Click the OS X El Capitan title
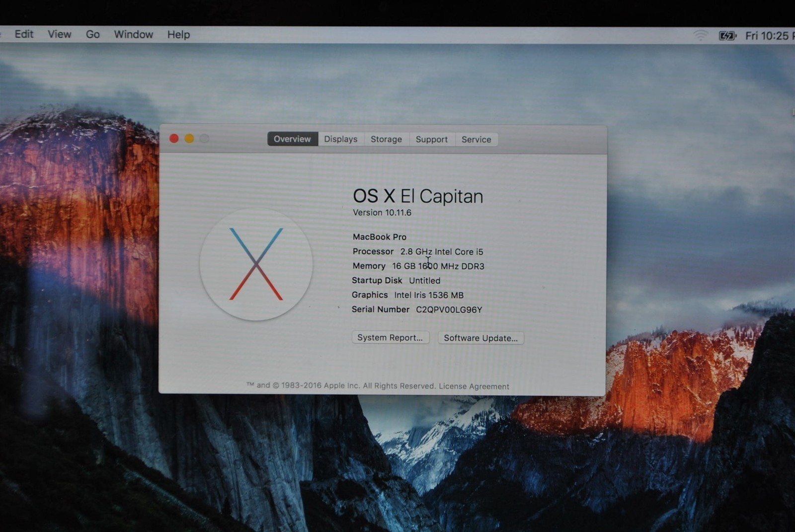 pos(418,196)
